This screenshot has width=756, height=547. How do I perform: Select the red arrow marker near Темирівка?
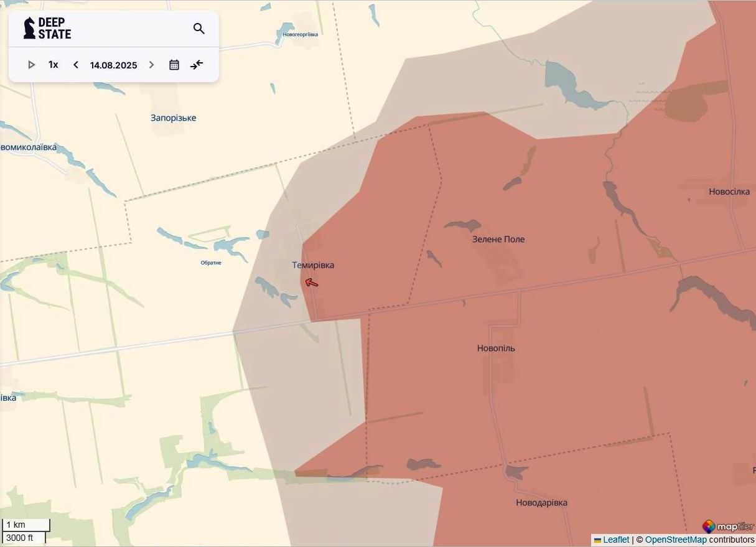310,281
